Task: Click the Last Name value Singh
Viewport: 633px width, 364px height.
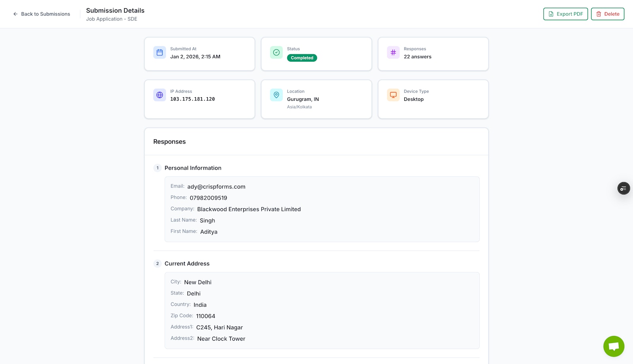Action: point(207,221)
